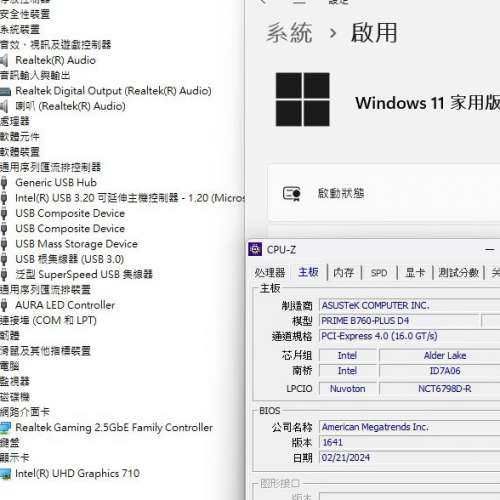
Task: Click the CPU-Z application icon in title bar
Action: tap(255, 249)
